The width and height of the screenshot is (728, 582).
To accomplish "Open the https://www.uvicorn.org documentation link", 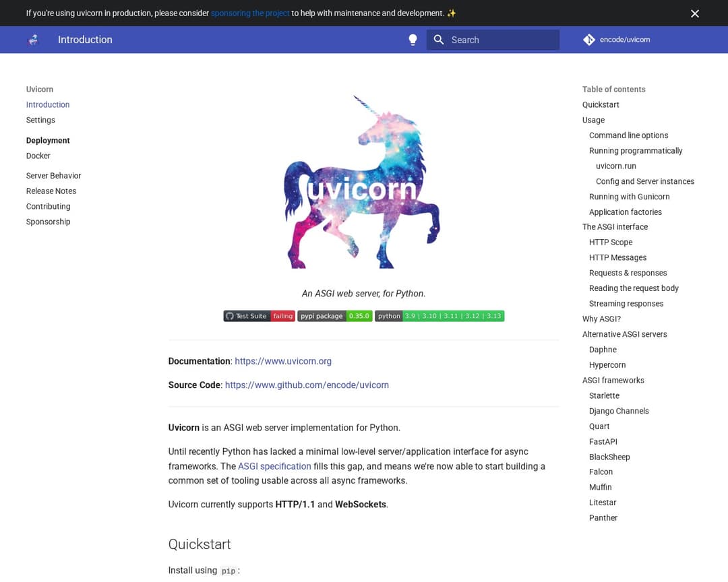I will [283, 361].
